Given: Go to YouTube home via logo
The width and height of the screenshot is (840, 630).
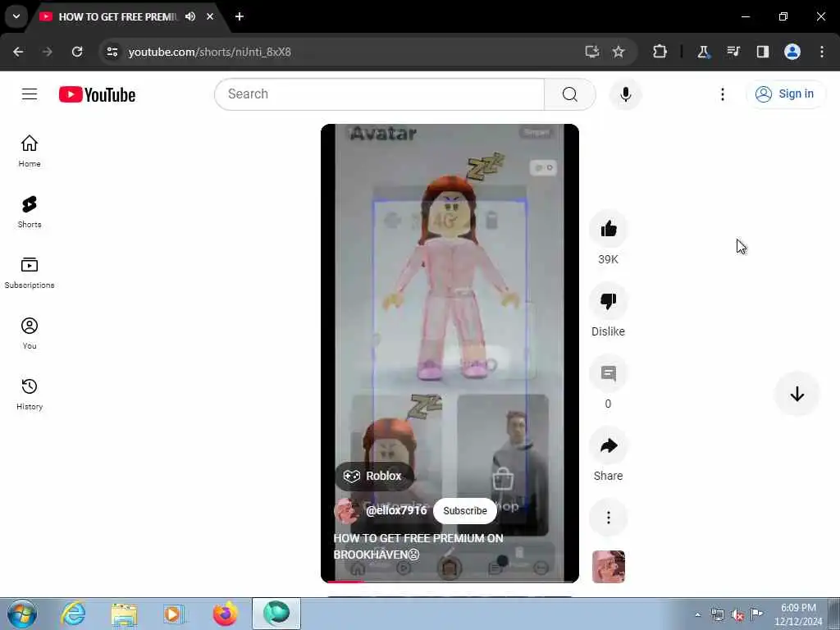Looking at the screenshot, I should [x=97, y=94].
